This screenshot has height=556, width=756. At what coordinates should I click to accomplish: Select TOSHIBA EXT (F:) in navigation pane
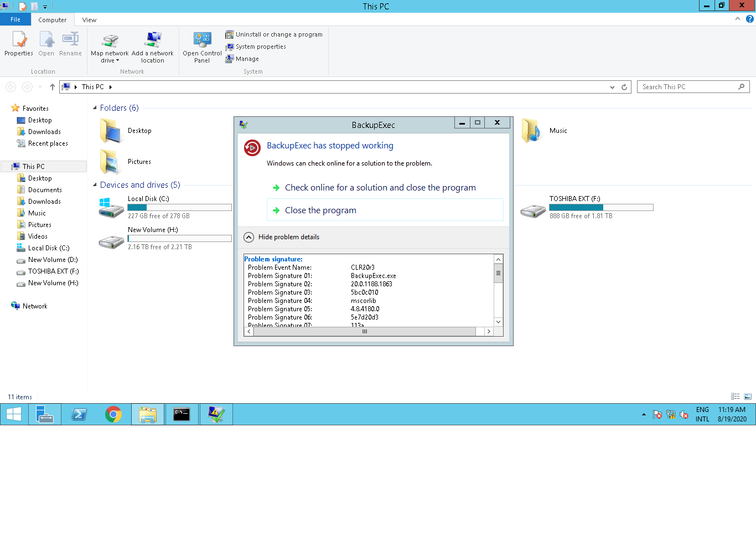point(53,271)
